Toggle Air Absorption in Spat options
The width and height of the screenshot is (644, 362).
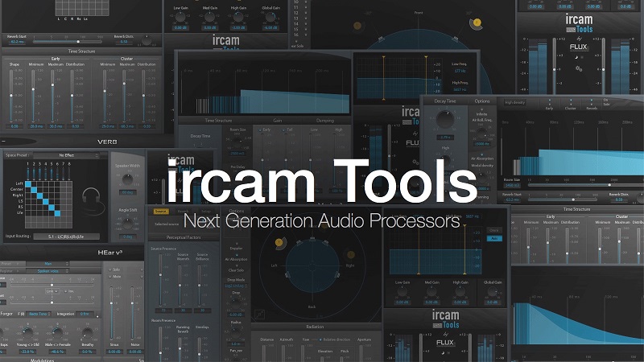pos(236,259)
